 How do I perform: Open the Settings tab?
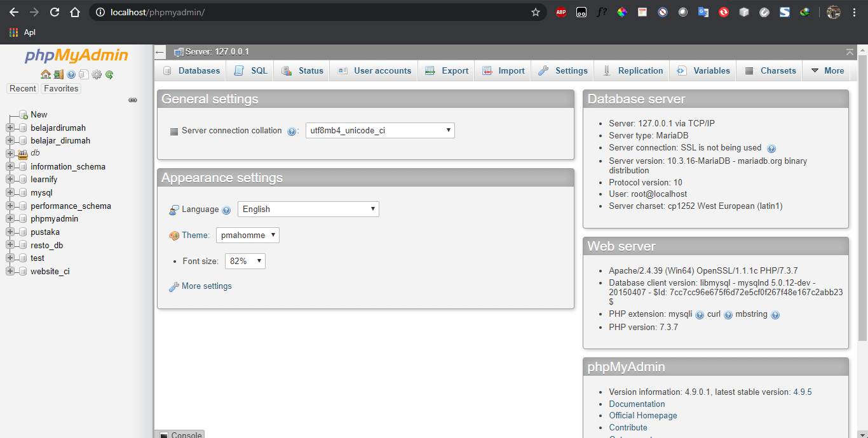[562, 70]
